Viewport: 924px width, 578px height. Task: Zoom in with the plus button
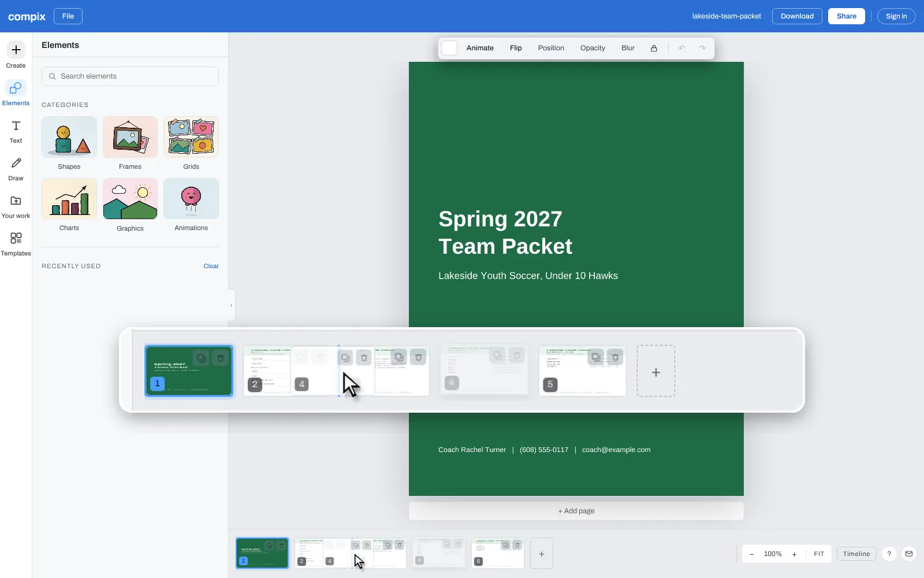click(x=795, y=554)
